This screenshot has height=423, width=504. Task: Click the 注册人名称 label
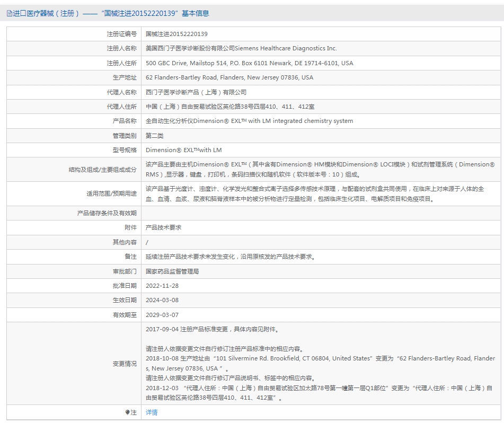(121, 49)
